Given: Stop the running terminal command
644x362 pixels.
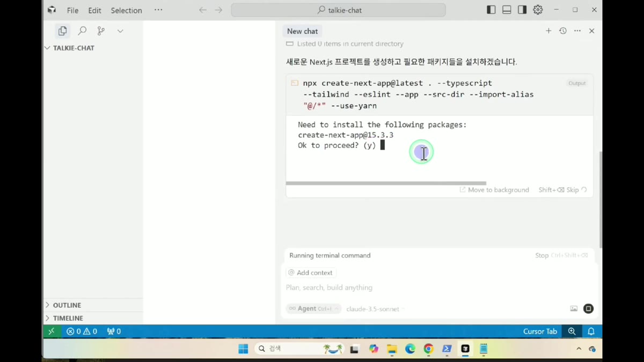Looking at the screenshot, I should pyautogui.click(x=561, y=255).
